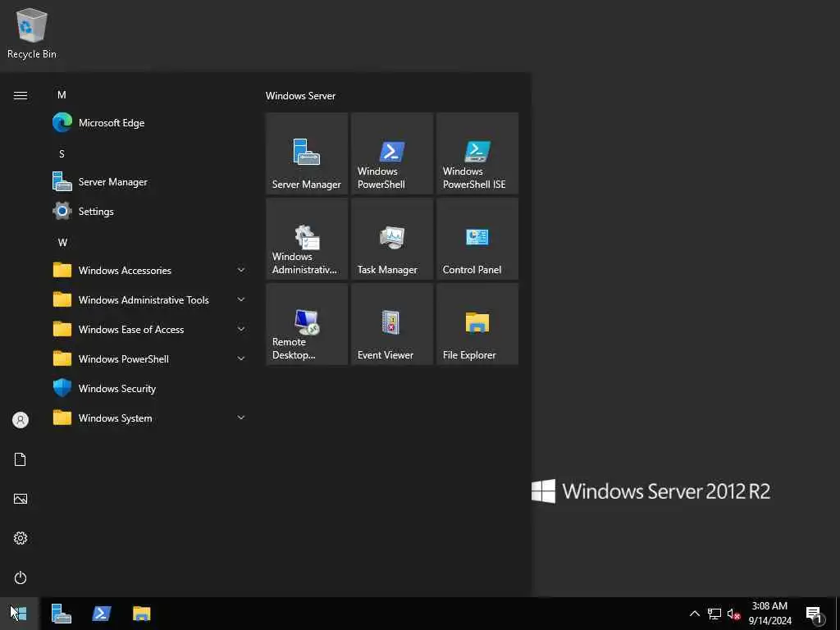Viewport: 840px width, 630px height.
Task: Expand the Start menu hamburger navigation
Action: coord(21,95)
